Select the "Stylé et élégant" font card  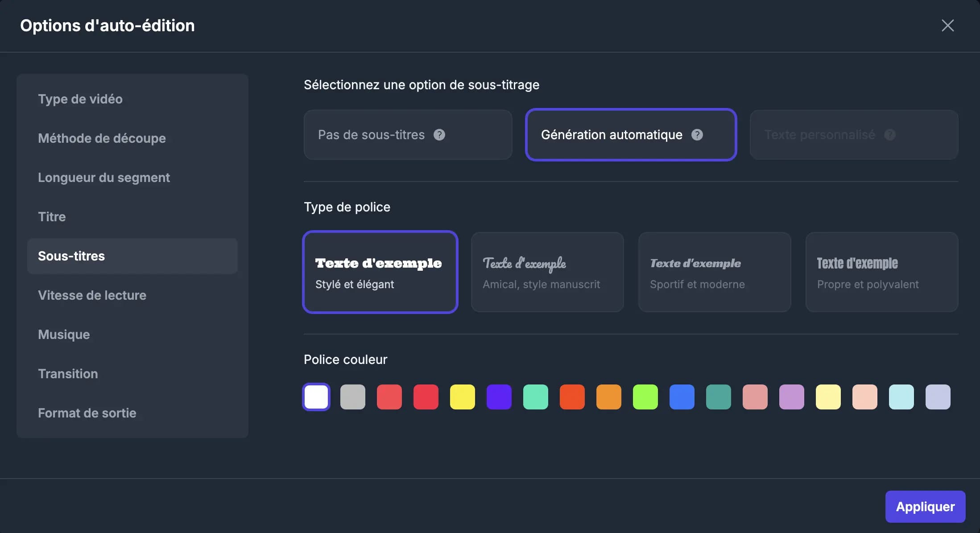click(x=380, y=272)
